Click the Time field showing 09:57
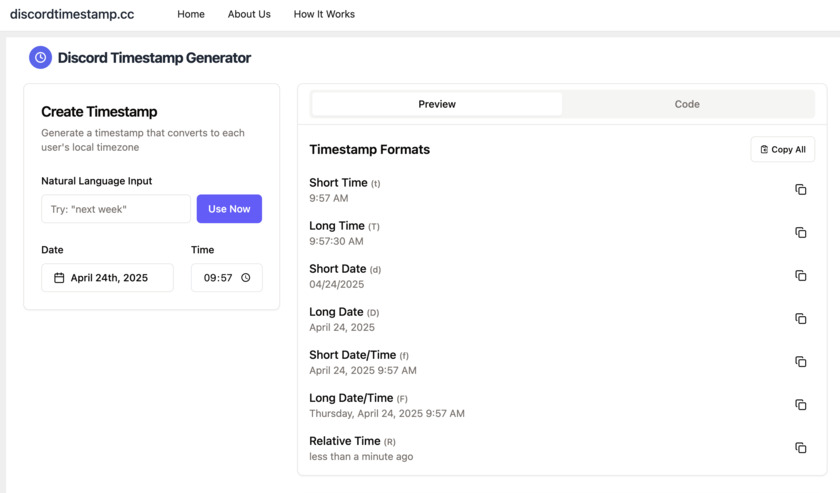The height and width of the screenshot is (493, 840). tap(218, 278)
